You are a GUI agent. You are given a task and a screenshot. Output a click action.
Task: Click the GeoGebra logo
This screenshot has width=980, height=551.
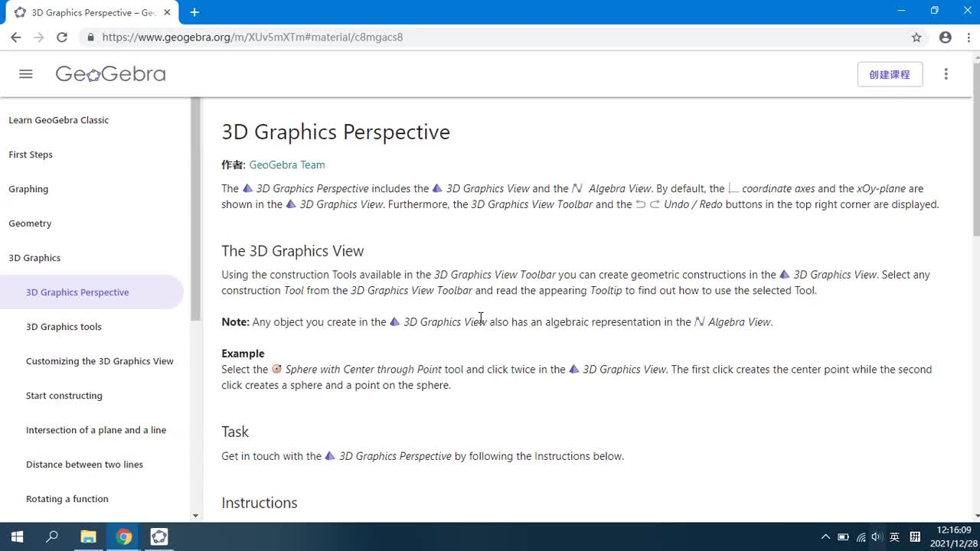coord(110,74)
